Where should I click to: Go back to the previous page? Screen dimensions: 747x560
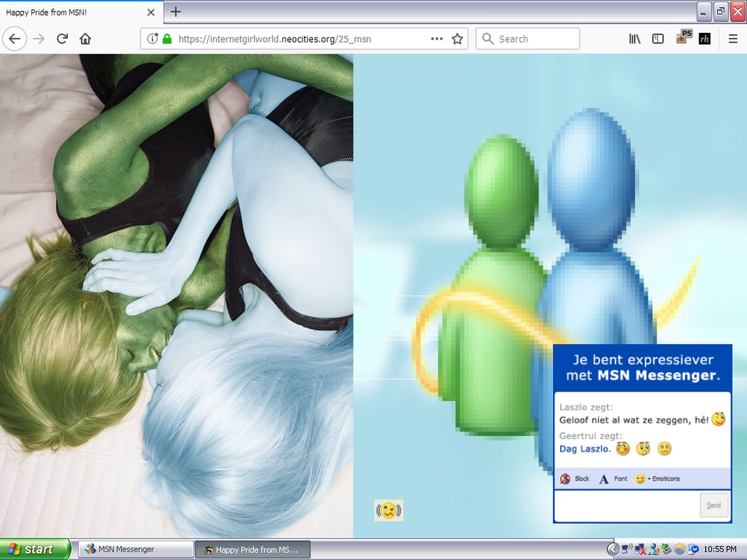pyautogui.click(x=14, y=39)
